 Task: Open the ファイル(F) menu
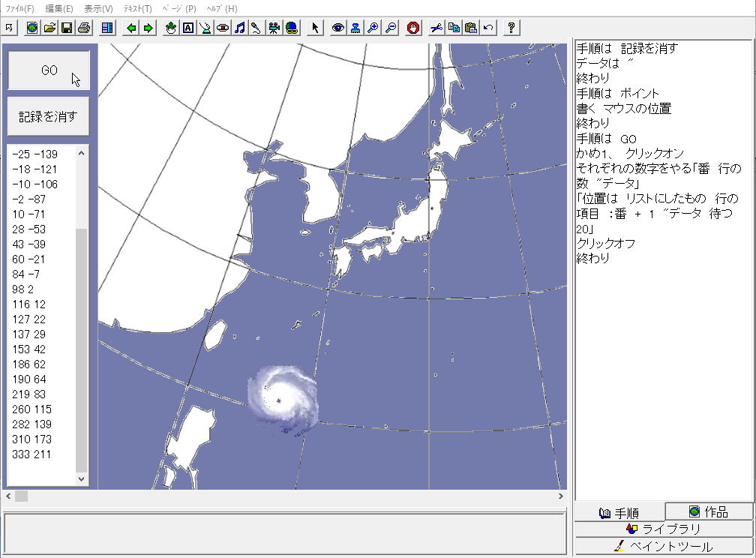coord(20,8)
